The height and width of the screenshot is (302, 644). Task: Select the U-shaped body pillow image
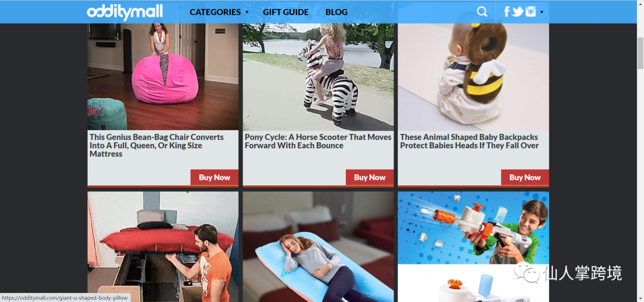(x=318, y=247)
